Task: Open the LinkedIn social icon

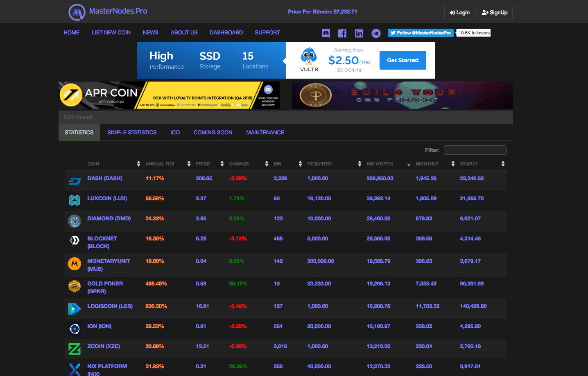Action: tap(359, 34)
